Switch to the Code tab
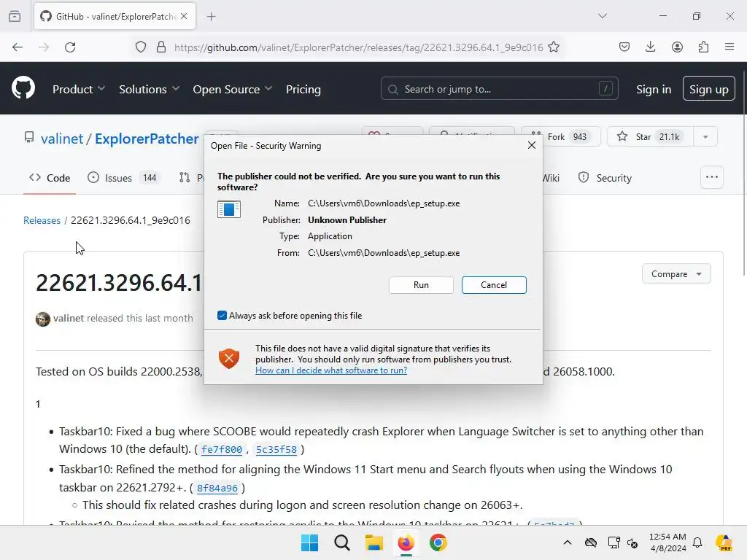 pyautogui.click(x=50, y=178)
